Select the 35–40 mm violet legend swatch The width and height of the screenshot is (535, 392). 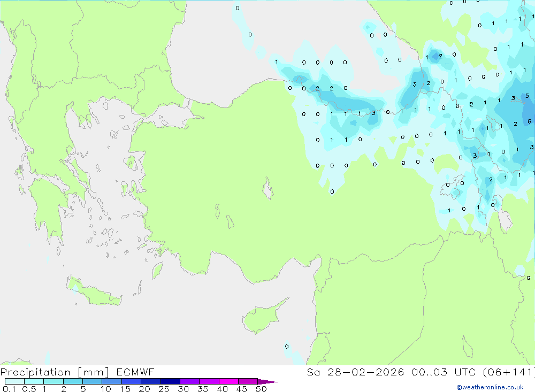(209, 381)
